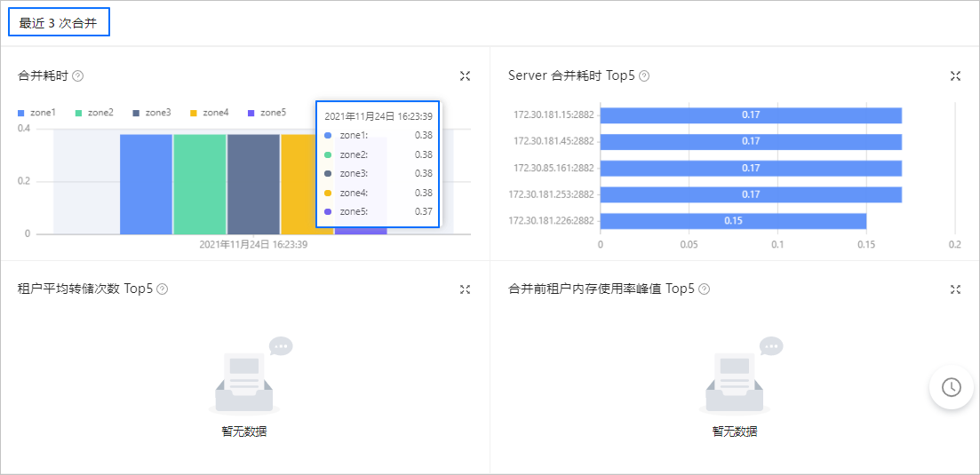The image size is (980, 475).
Task: Toggle zone5 legend in 合并耗时 chart
Action: 267,113
